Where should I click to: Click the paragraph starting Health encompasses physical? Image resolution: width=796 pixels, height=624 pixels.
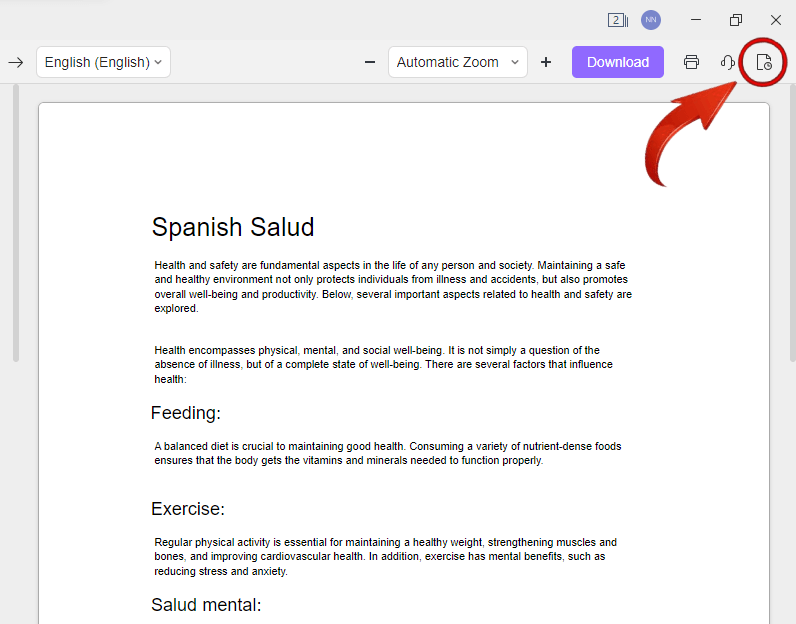tap(383, 365)
